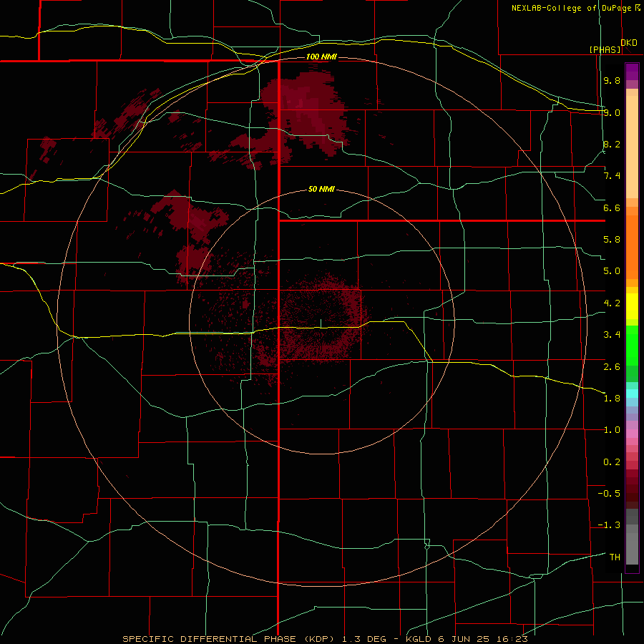Click the 2.6 scale value
This screenshot has width=644, height=644.
click(612, 366)
